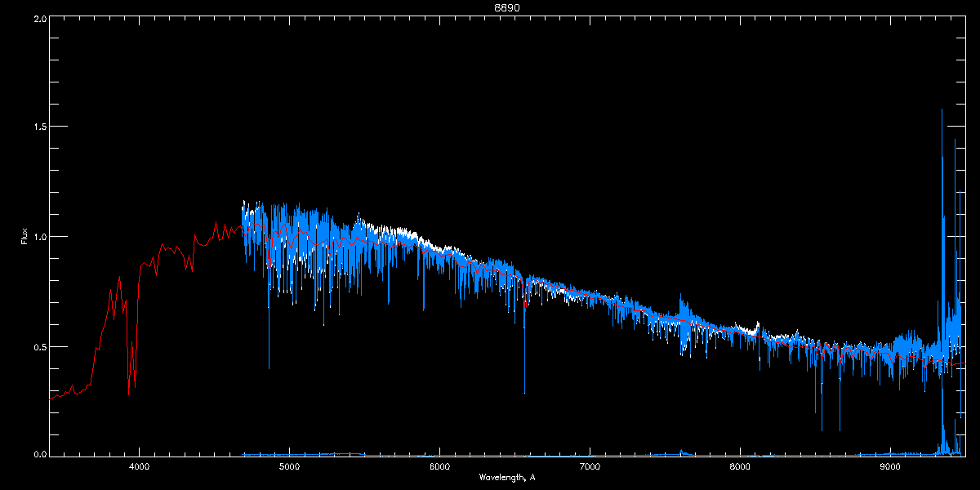This screenshot has height=490, width=980.
Task: Click the 6000 x-axis tick label
Action: pyautogui.click(x=439, y=466)
